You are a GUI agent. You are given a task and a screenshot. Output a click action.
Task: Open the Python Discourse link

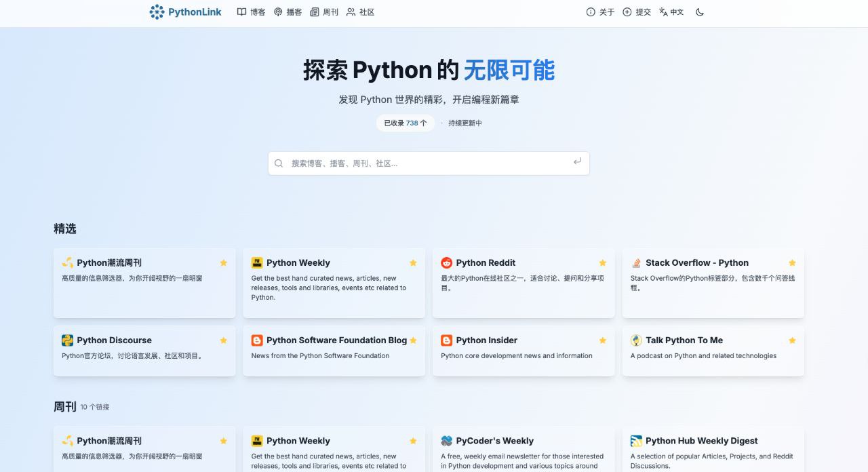pyautogui.click(x=114, y=340)
